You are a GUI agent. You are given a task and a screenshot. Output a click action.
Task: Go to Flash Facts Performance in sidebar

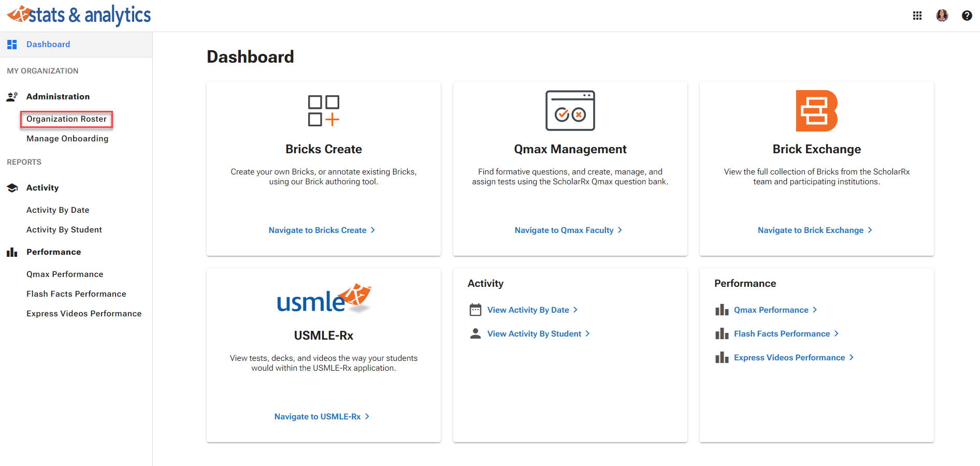pyautogui.click(x=76, y=294)
